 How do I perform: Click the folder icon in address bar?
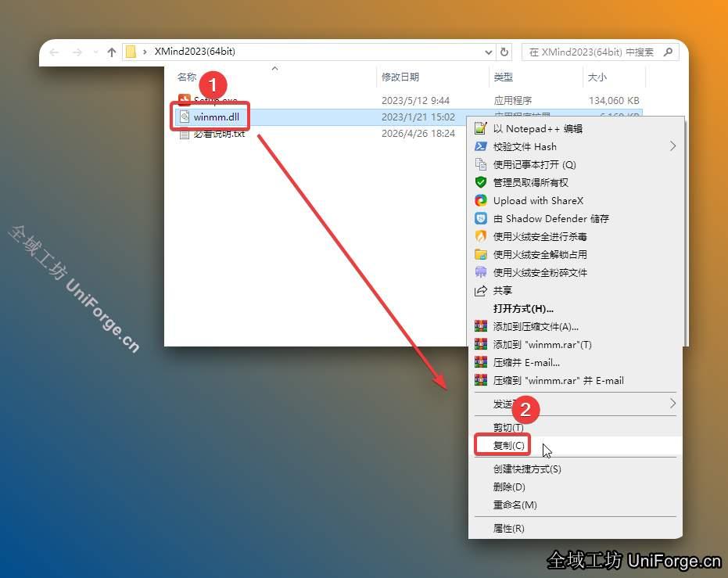131,52
